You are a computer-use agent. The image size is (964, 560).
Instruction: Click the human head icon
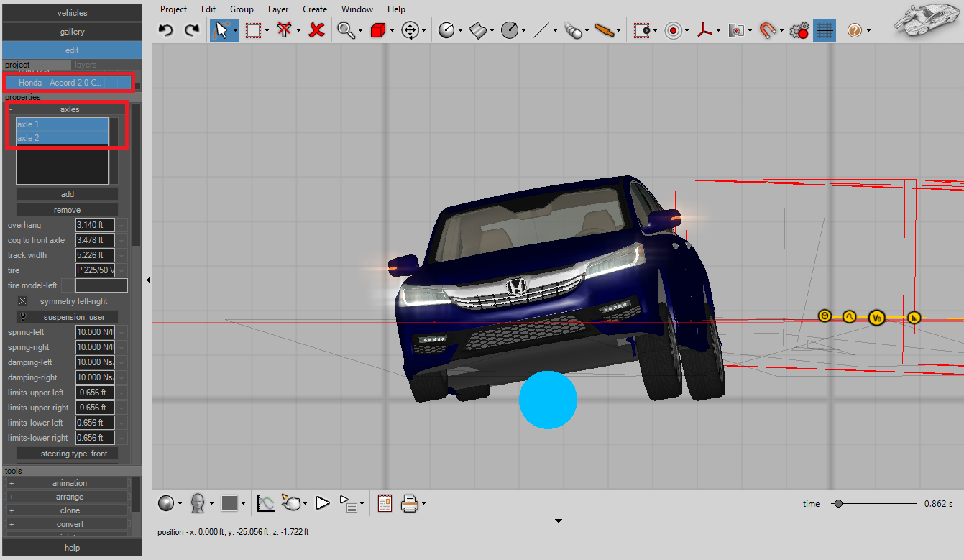[x=198, y=503]
